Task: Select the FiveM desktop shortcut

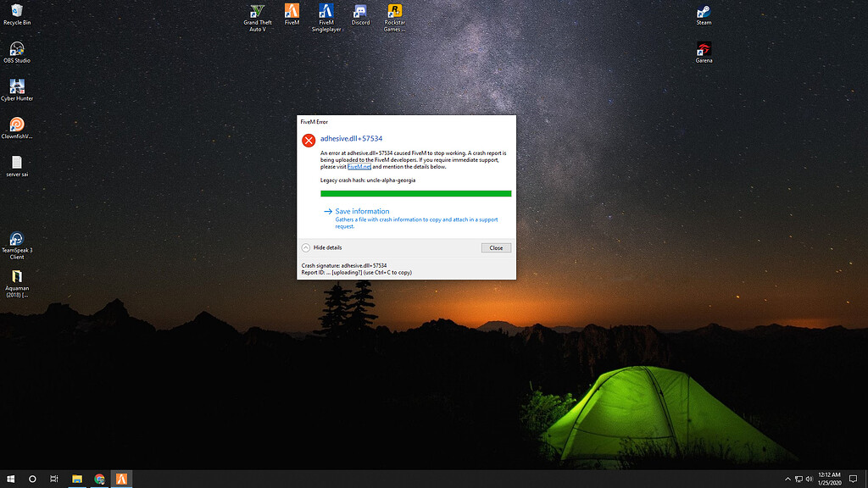Action: pos(292,14)
